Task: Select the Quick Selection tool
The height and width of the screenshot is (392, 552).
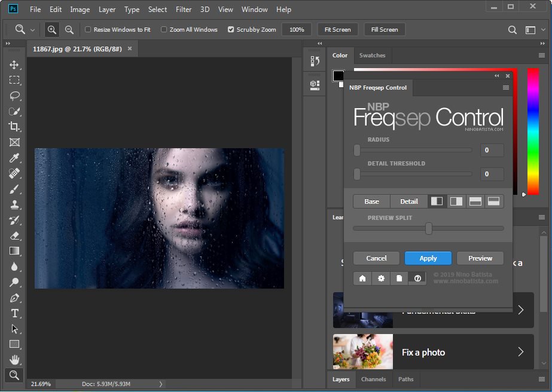Action: [x=14, y=111]
